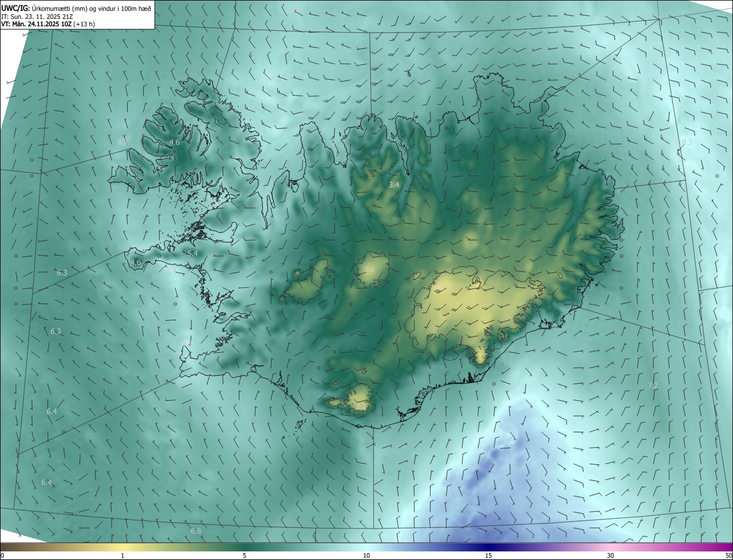Click the colorbar at the 15 tick label
Viewport: 733px width, 560px height.
488,555
